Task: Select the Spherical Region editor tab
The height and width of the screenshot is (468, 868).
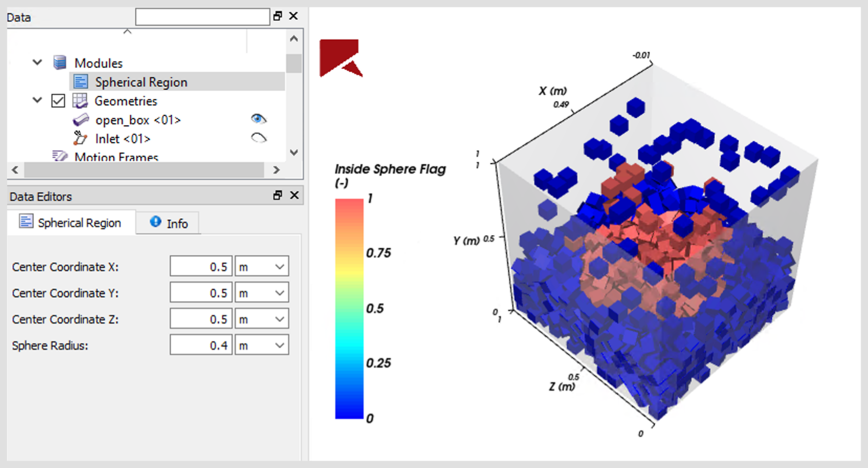Action: click(71, 222)
